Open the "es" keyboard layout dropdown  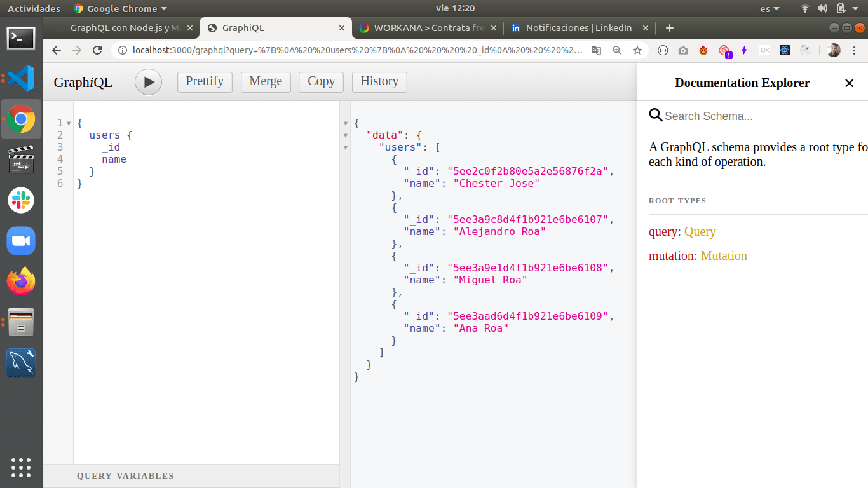(770, 9)
